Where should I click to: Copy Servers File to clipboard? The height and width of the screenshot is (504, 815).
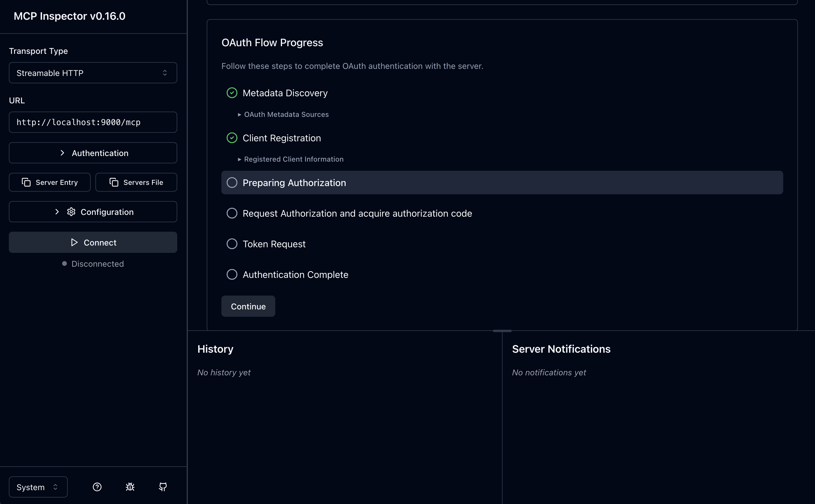[136, 182]
